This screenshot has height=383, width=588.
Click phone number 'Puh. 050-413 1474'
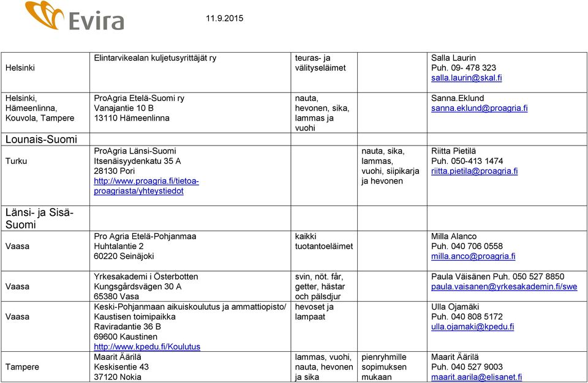467,161
